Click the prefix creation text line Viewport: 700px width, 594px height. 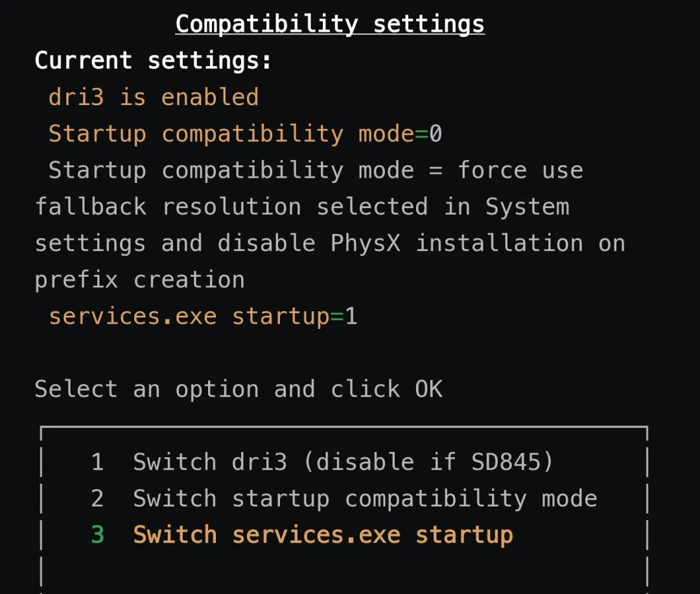139,280
